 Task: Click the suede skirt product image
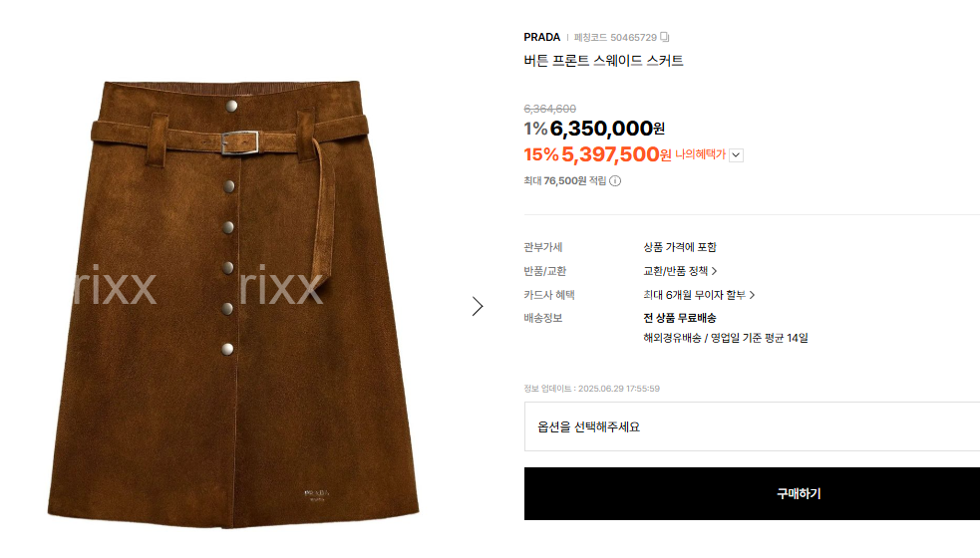pyautogui.click(x=233, y=304)
